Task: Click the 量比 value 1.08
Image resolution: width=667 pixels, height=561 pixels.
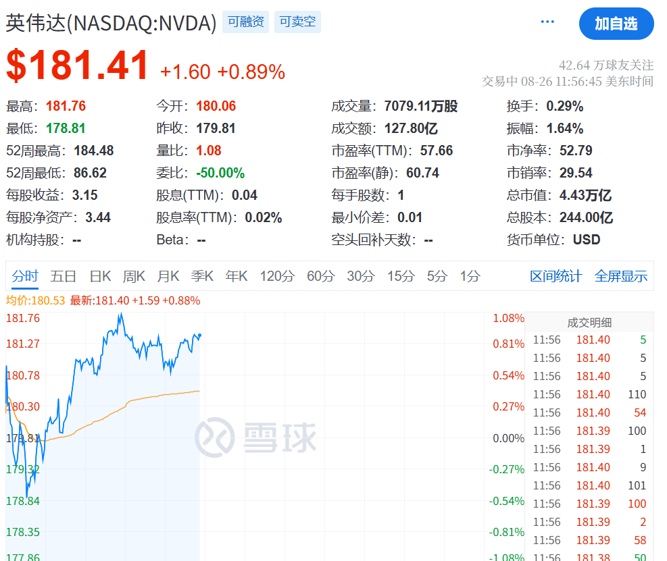Action: [x=208, y=151]
